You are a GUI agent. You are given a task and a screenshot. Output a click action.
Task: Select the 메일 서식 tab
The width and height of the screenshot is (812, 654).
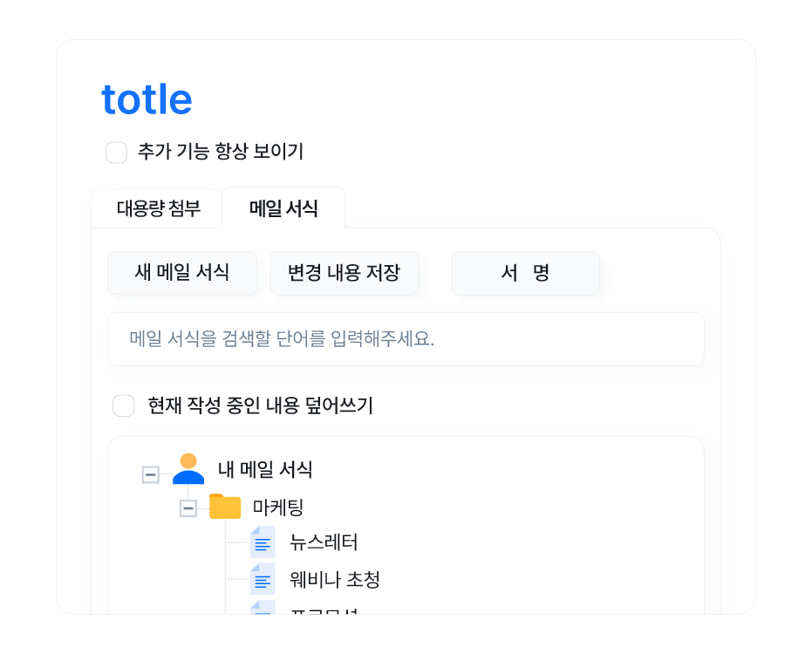pos(283,208)
